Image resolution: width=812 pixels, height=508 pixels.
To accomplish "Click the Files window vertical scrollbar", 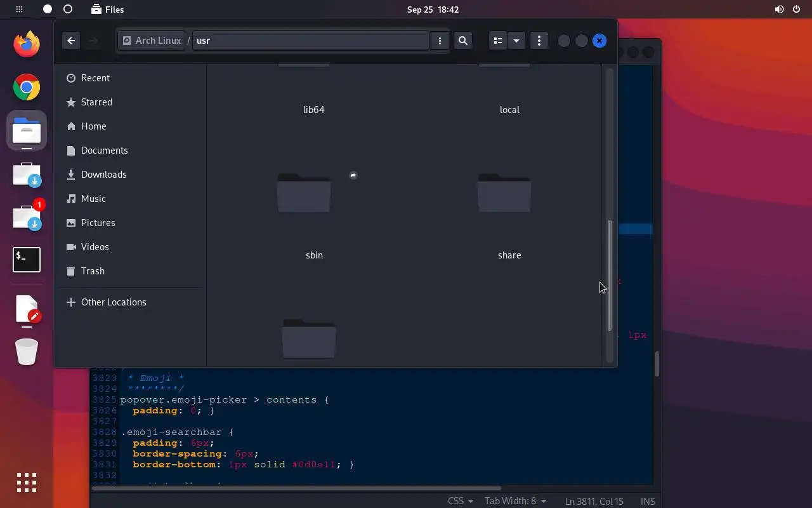I will 610,275.
